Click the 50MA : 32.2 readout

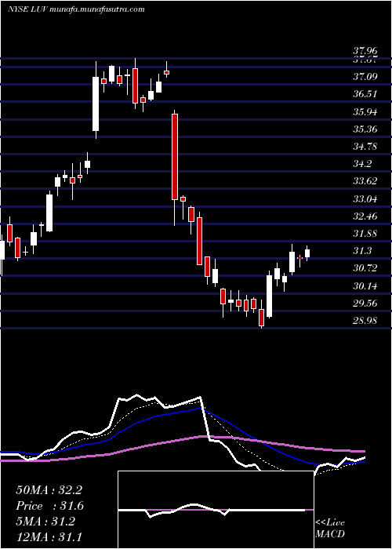click(49, 490)
